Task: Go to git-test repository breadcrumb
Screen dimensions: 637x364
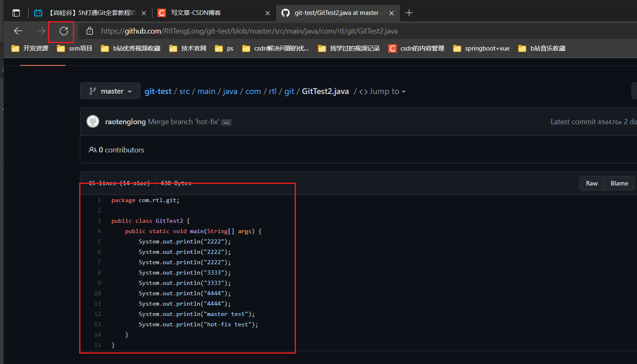Action: tap(158, 91)
